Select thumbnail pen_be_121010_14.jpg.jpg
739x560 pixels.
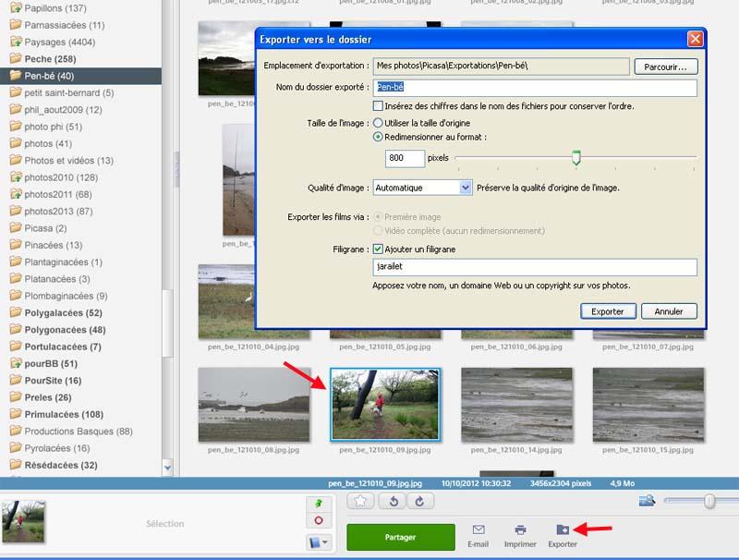click(516, 404)
